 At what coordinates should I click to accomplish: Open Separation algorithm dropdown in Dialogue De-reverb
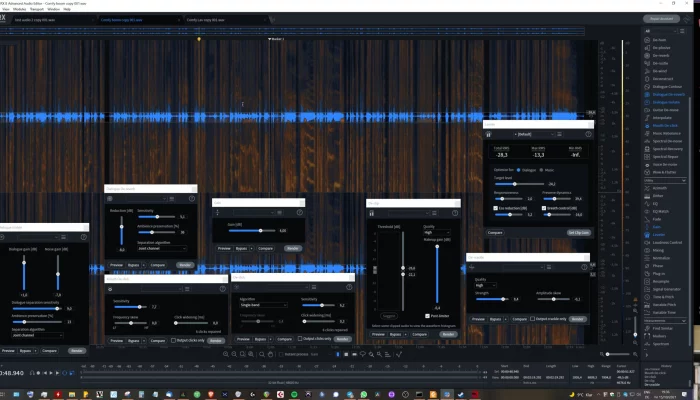[x=162, y=248]
